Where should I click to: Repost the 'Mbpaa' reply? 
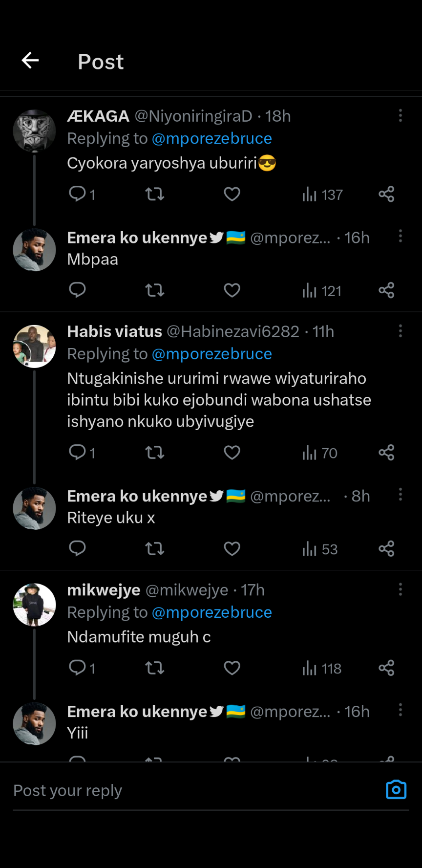pos(155,290)
